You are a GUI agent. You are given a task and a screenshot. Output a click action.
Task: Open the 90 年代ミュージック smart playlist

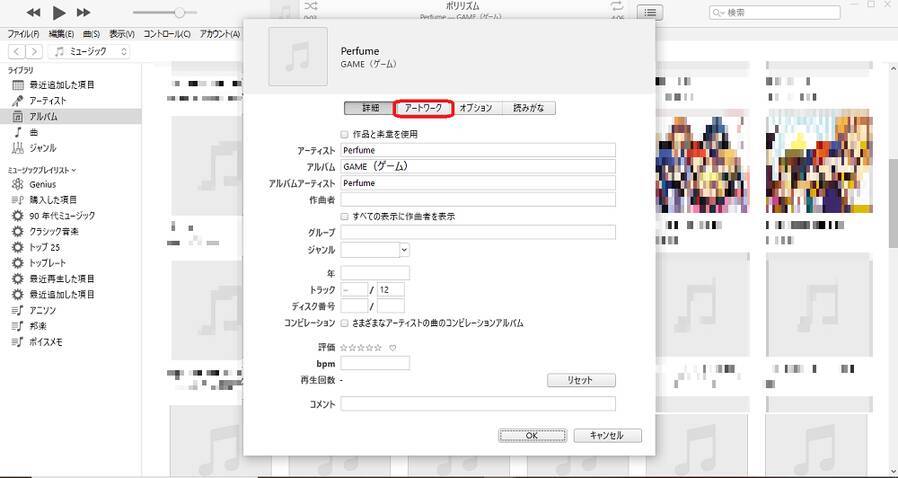pos(62,216)
